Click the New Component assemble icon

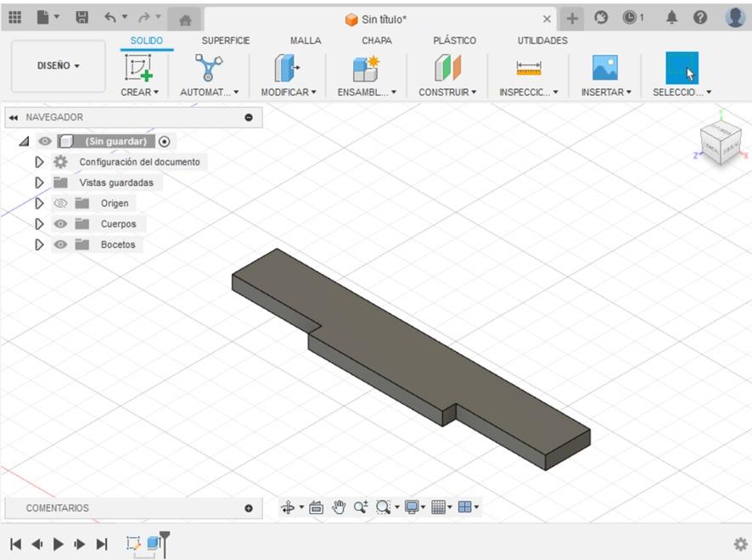pyautogui.click(x=366, y=68)
